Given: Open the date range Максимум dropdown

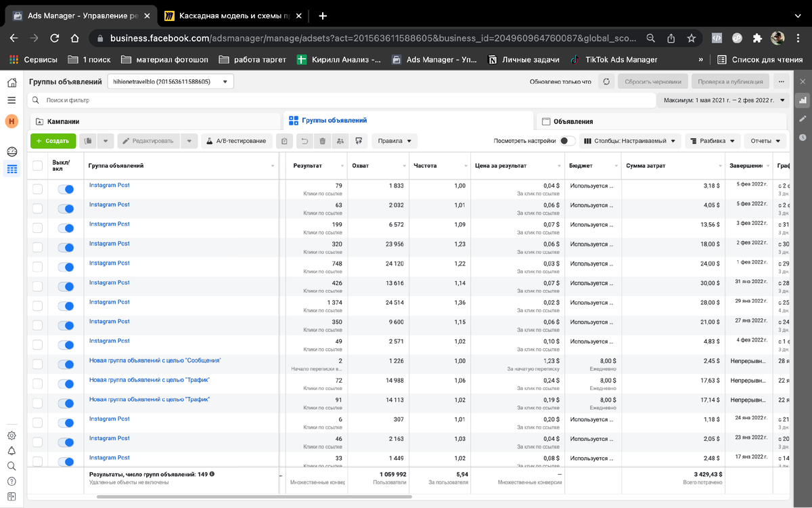Looking at the screenshot, I should pos(723,100).
